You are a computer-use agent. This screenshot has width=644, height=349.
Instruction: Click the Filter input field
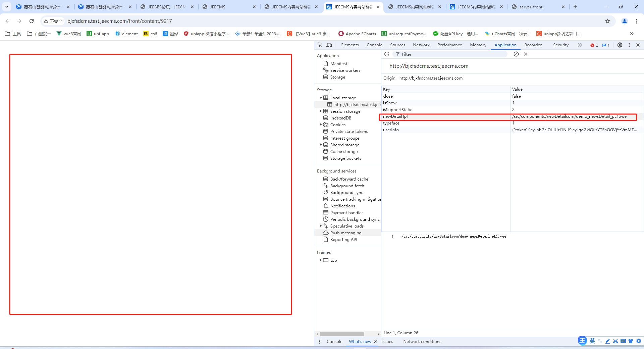(x=450, y=54)
